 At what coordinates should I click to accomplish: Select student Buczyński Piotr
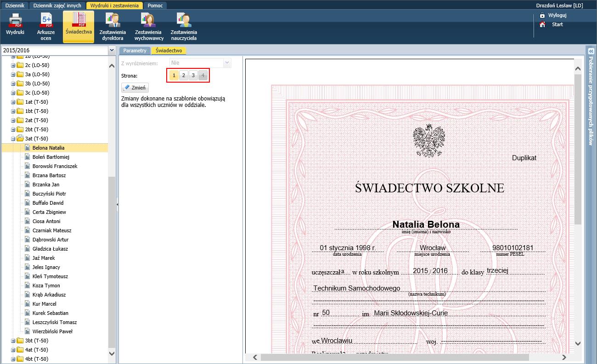[49, 194]
